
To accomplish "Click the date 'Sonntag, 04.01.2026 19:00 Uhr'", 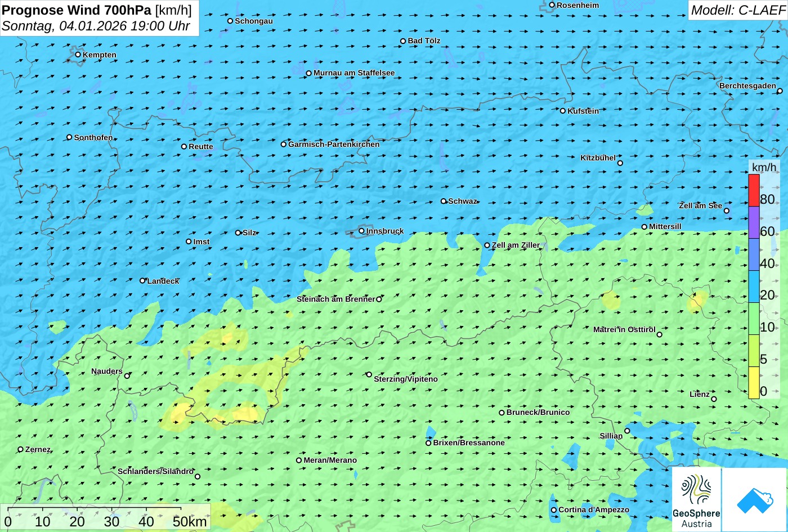I will tap(96, 26).
